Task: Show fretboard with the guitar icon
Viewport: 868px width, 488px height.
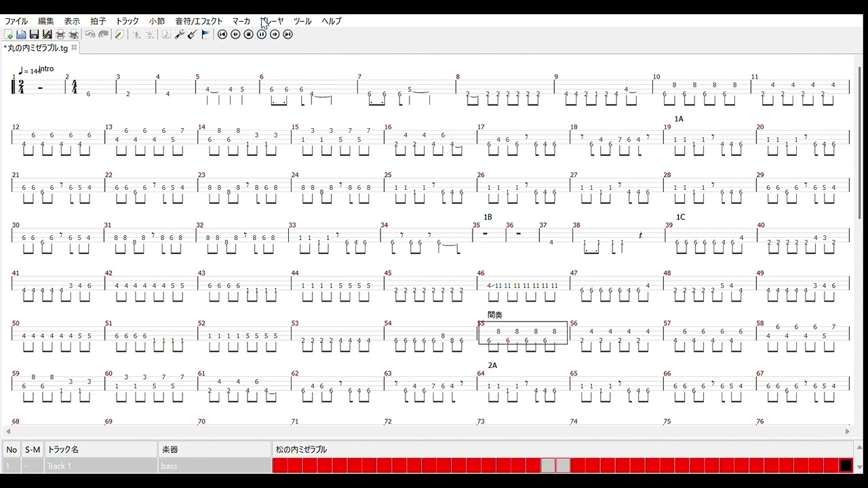Action: tap(192, 35)
